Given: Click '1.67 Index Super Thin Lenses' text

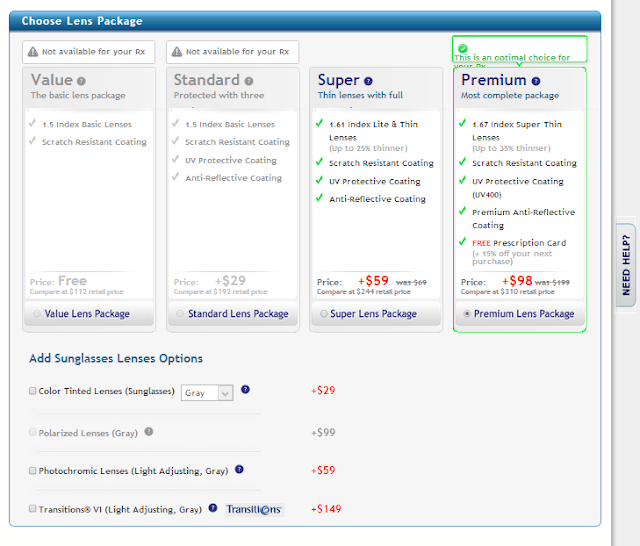Looking at the screenshot, I should (517, 131).
